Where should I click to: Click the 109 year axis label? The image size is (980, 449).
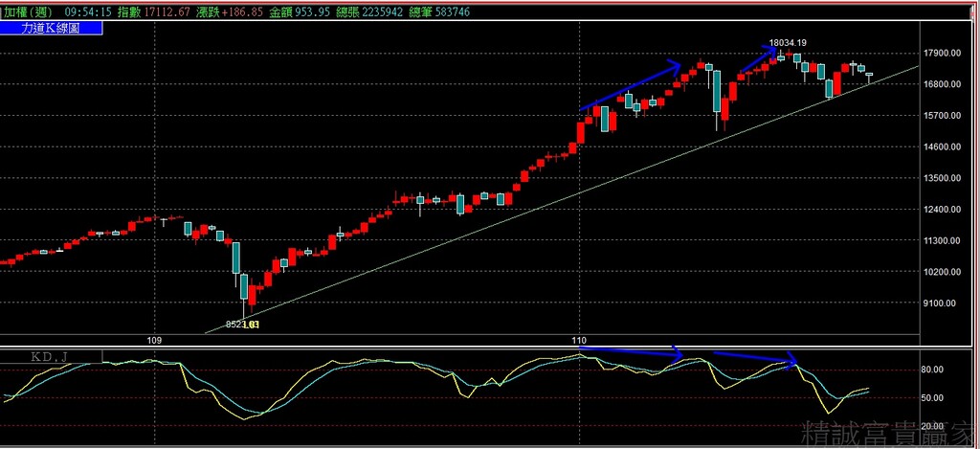click(x=154, y=341)
